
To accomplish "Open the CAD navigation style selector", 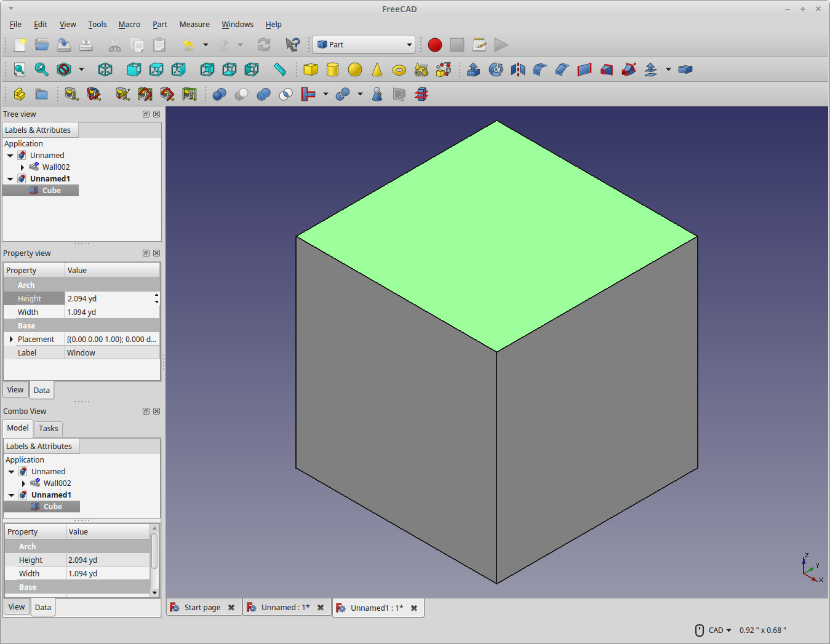I will pos(720,630).
